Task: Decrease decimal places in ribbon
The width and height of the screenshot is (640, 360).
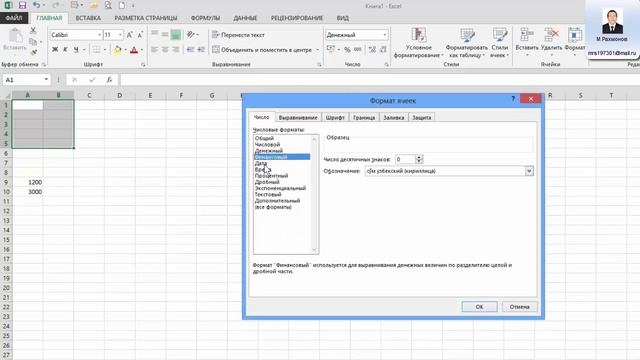Action: point(383,50)
